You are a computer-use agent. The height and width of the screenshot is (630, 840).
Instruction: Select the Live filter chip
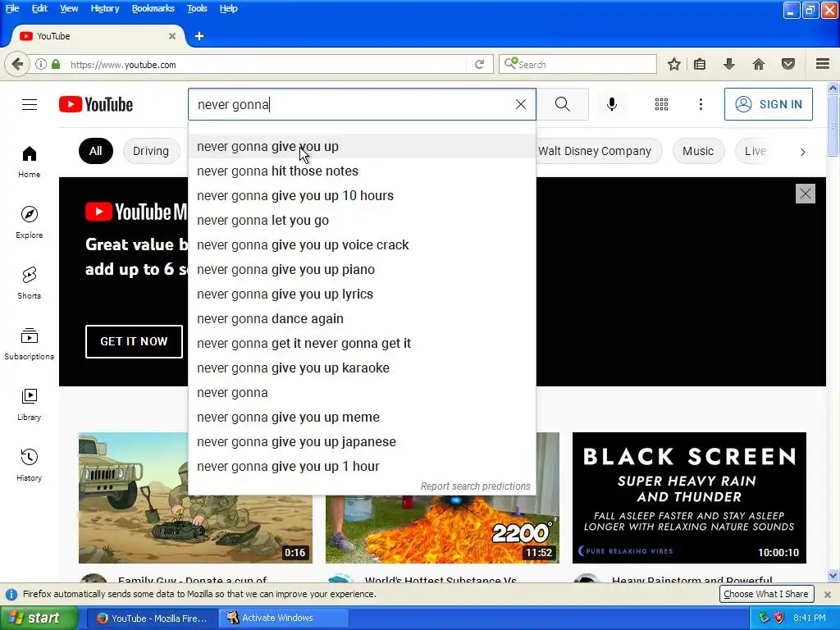pos(756,151)
